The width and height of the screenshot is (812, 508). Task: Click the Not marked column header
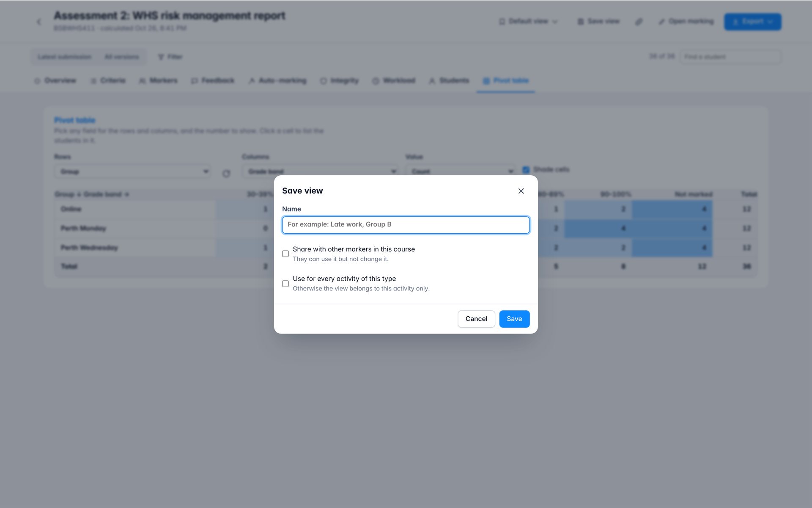point(693,194)
